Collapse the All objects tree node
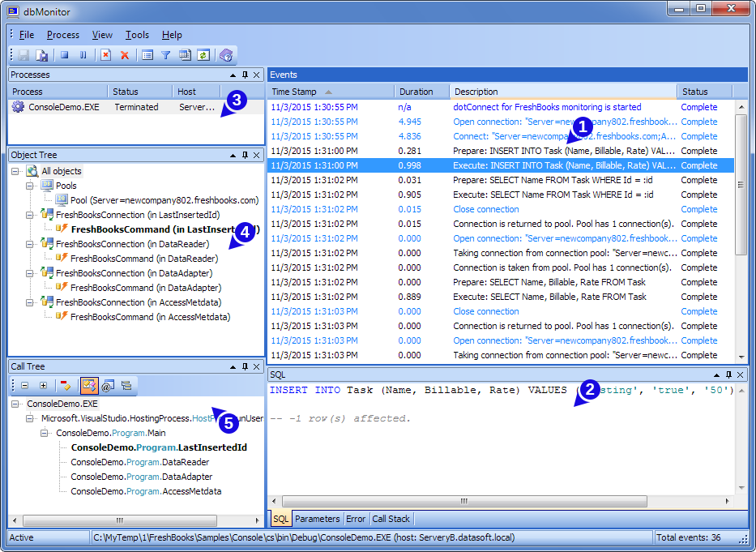The height and width of the screenshot is (552, 756). [x=15, y=171]
